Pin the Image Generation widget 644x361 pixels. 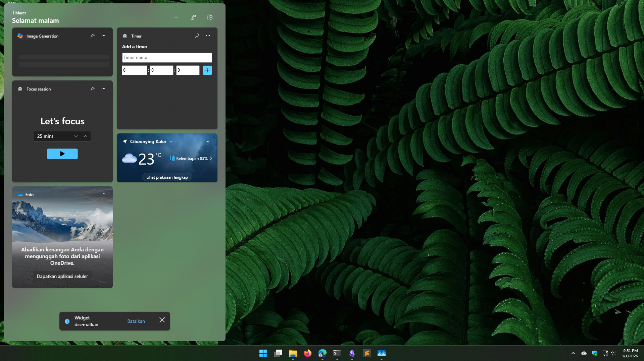[x=93, y=36]
